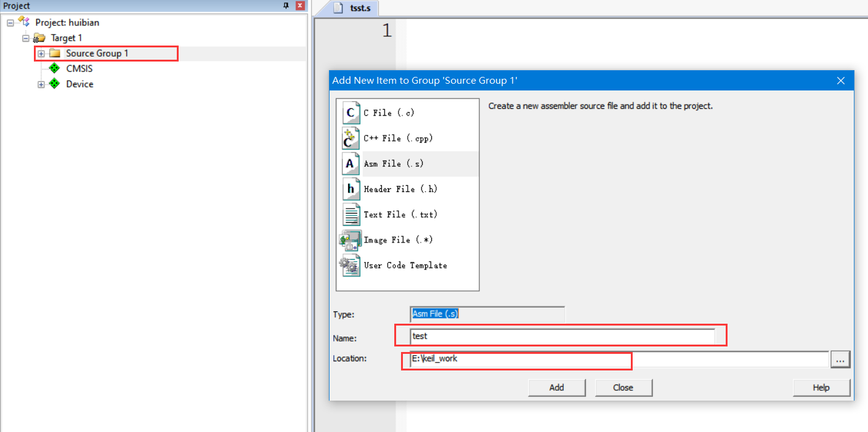Screen dimensions: 868x432
Task: Click the Source Group 1 folder icon
Action: coord(54,54)
